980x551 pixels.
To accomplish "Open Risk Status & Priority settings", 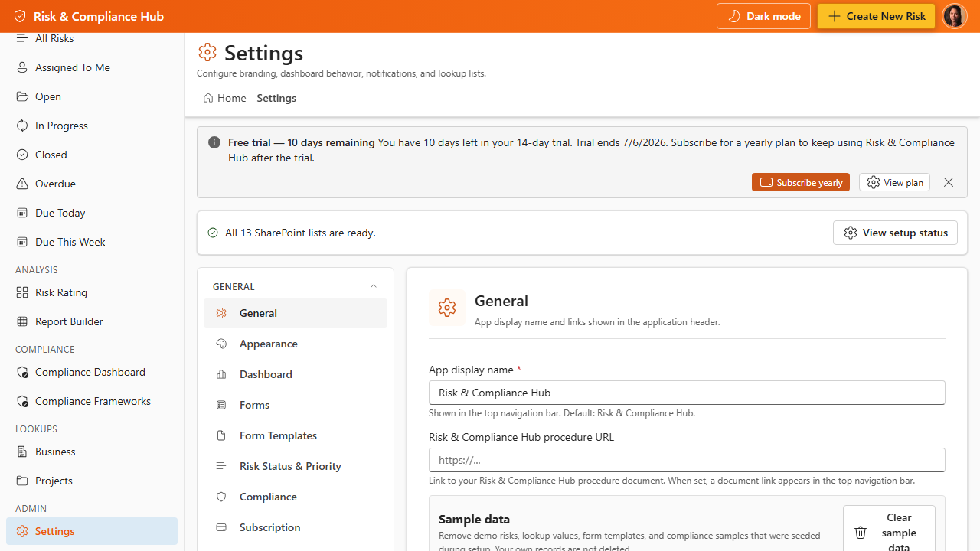I will (x=296, y=466).
